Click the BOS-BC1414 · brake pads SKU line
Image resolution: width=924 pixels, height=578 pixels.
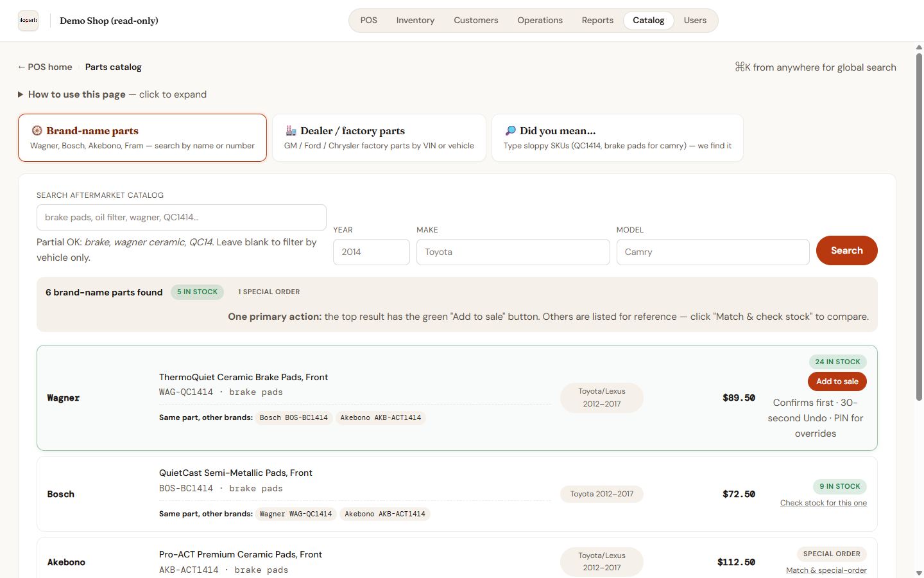tap(221, 489)
